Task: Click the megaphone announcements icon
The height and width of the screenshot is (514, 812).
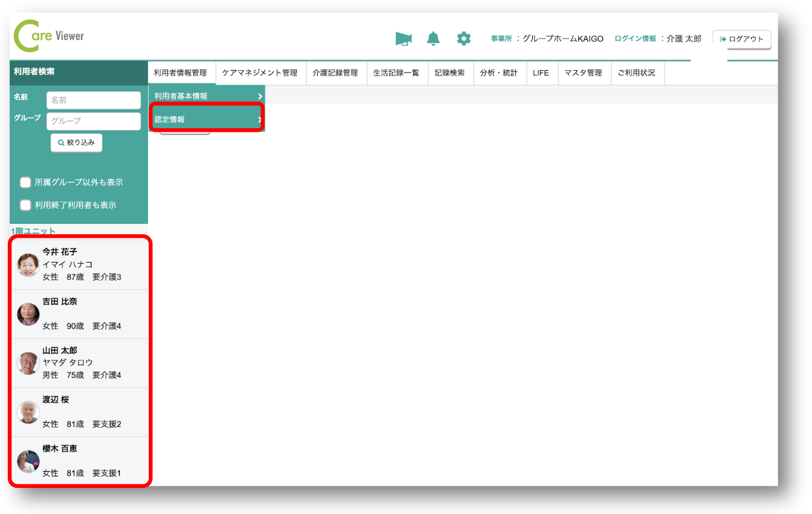Action: [x=403, y=39]
